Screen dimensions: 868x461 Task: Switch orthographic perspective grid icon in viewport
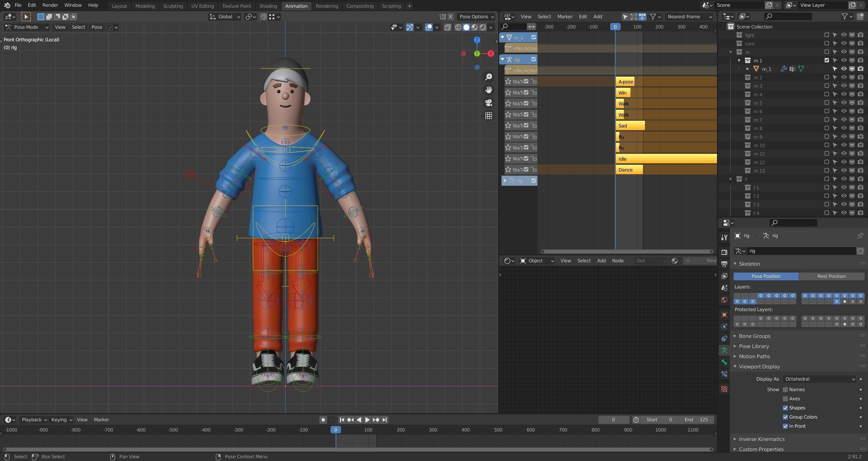(x=489, y=116)
